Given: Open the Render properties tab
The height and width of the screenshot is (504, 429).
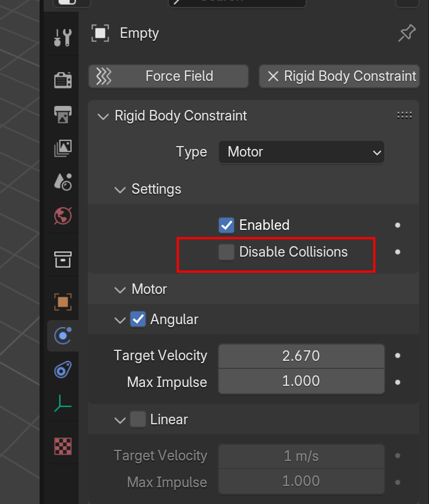Looking at the screenshot, I should tap(62, 80).
